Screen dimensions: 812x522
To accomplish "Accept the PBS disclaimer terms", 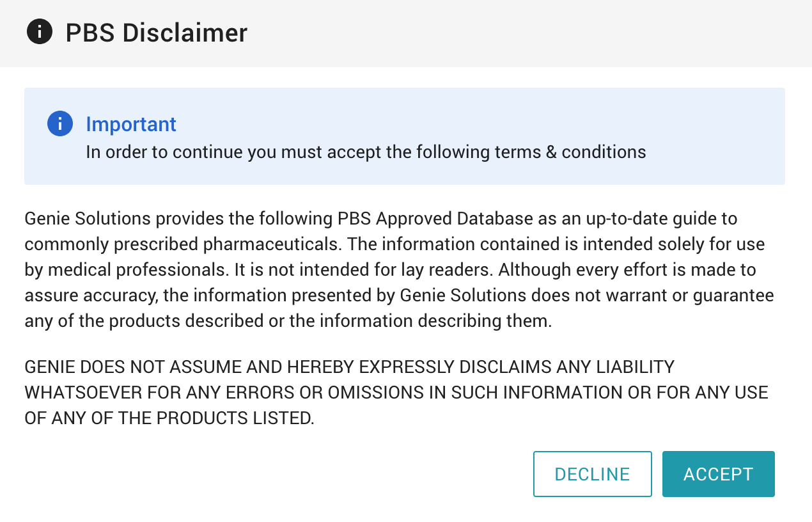I will coord(718,474).
